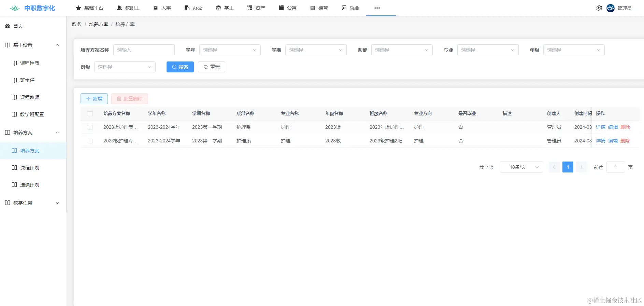Open the 学期 dropdown
This screenshot has height=306, width=644.
coord(316,50)
